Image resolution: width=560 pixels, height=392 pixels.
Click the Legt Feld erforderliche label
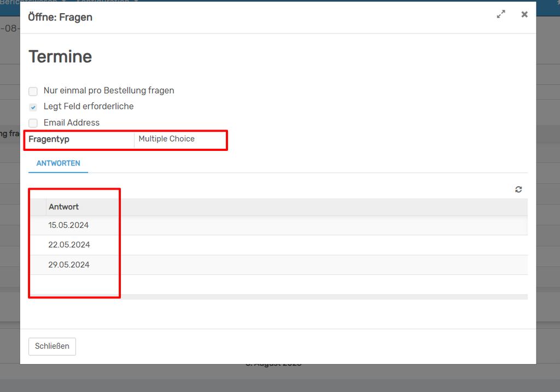point(89,107)
